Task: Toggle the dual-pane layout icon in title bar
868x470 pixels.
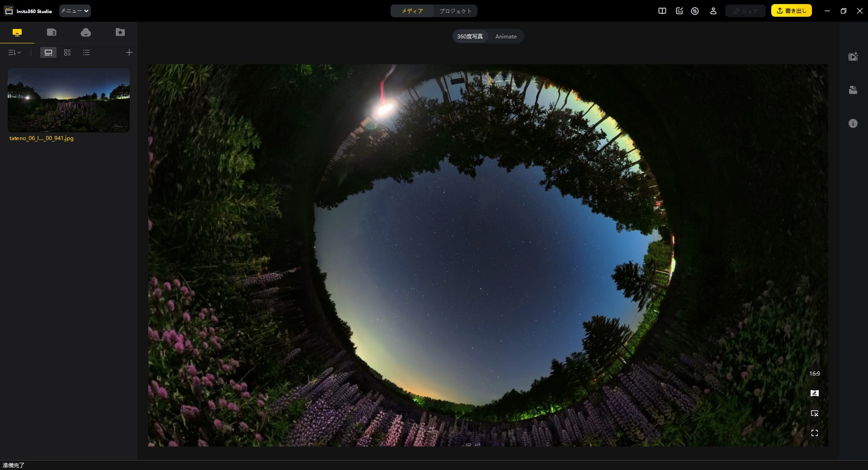Action: point(662,11)
